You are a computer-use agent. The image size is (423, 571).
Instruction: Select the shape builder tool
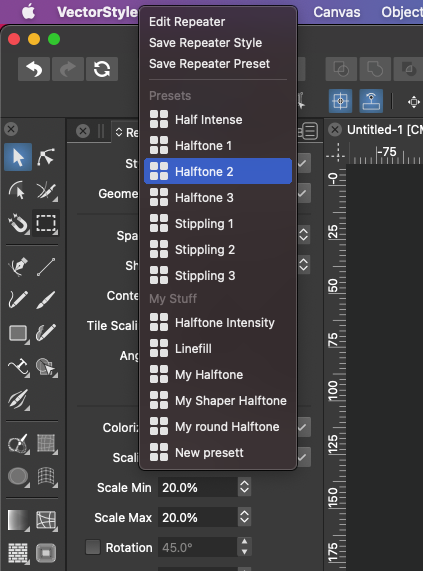point(46,366)
